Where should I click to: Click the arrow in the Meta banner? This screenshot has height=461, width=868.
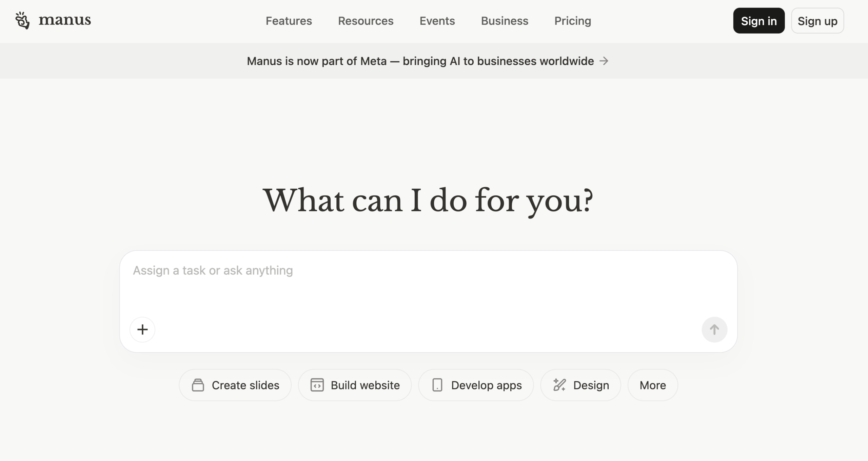point(604,61)
